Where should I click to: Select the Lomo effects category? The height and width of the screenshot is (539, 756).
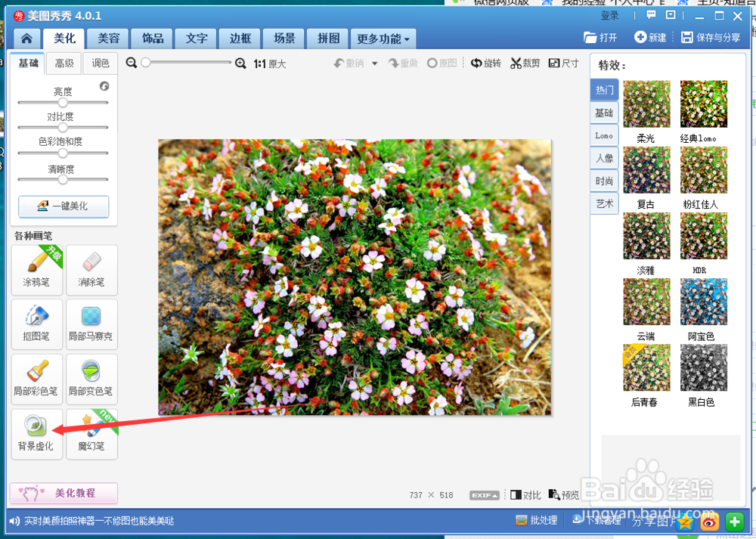pyautogui.click(x=604, y=135)
